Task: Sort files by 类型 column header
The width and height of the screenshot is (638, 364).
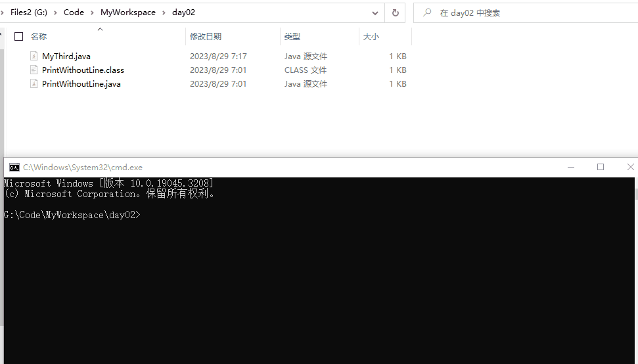Action: click(x=292, y=37)
